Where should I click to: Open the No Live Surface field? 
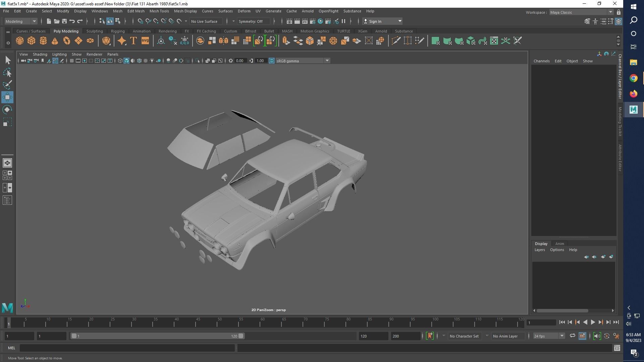tap(206, 21)
